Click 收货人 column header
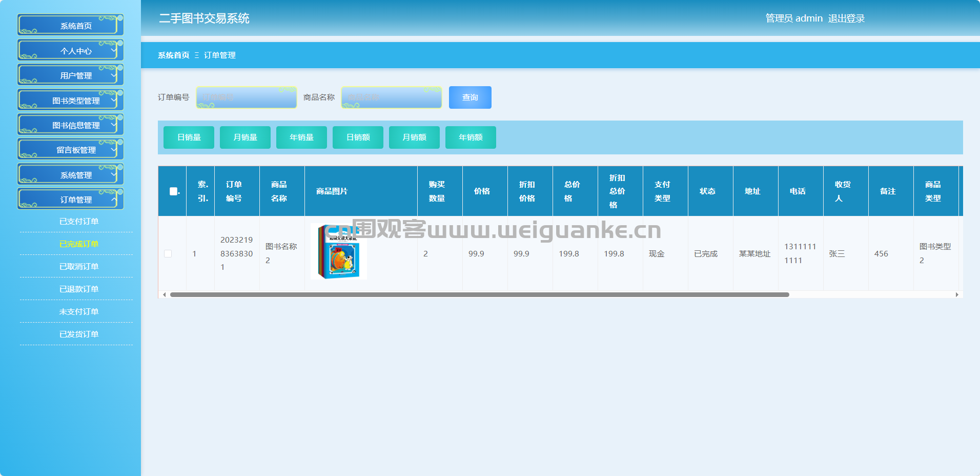Viewport: 980px width, 476px height. pyautogui.click(x=846, y=191)
